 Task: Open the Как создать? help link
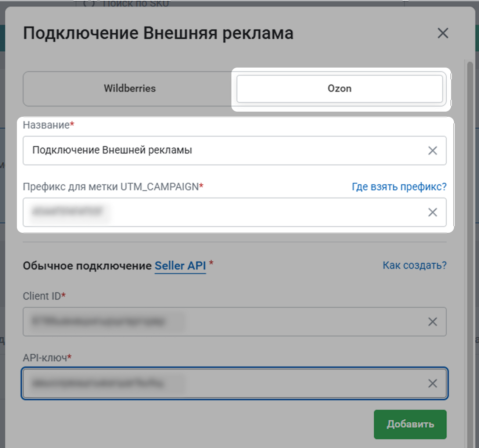pyautogui.click(x=414, y=265)
